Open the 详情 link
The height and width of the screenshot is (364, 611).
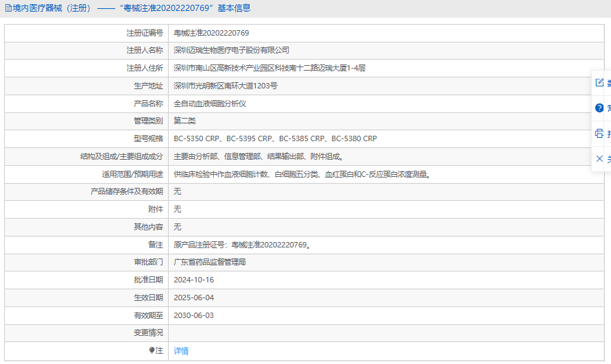(181, 351)
